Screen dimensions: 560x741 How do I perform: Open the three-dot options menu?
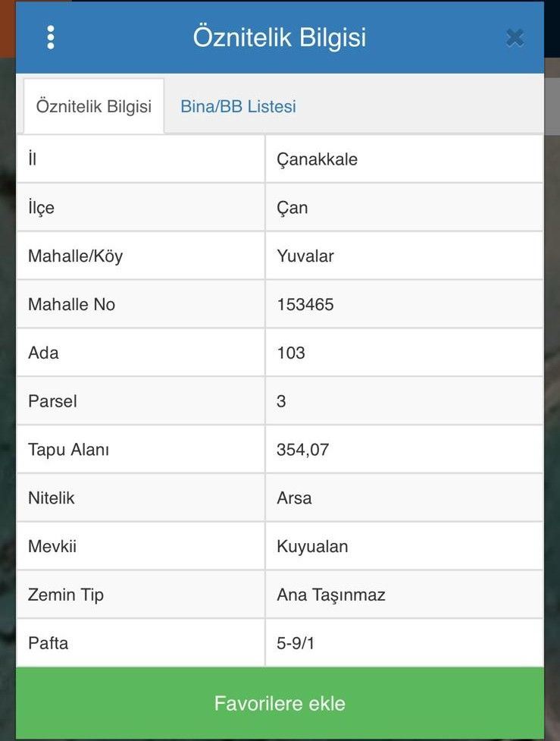(51, 37)
